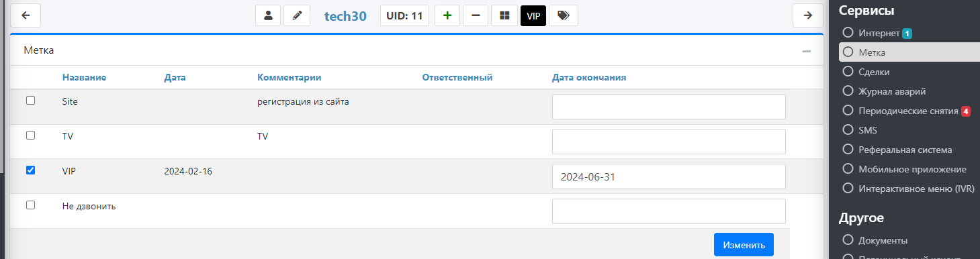Open the tech30 user link
Screen dimensions: 980x259
click(345, 16)
